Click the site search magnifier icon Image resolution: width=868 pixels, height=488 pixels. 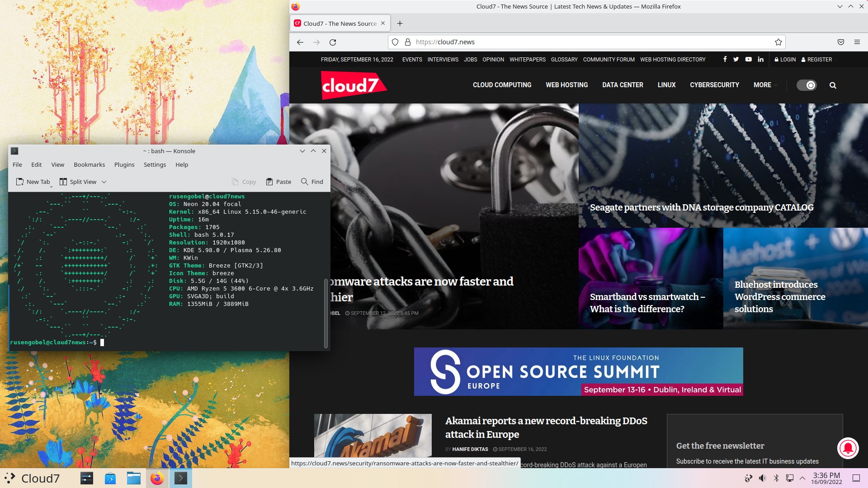point(833,85)
